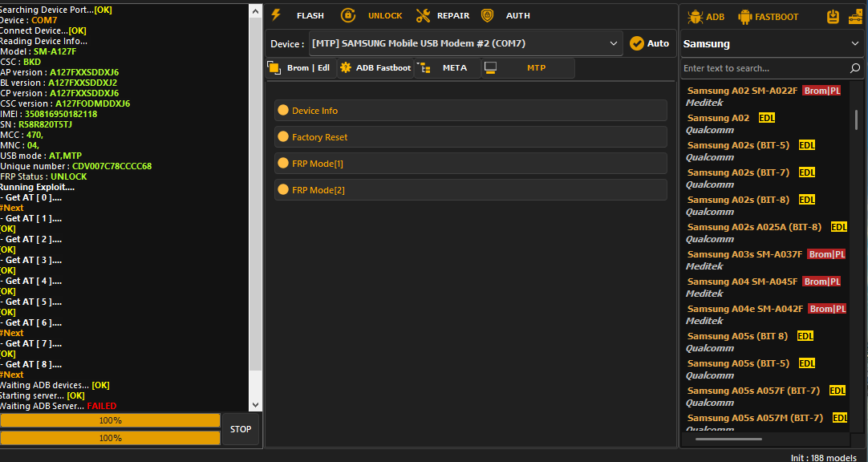Click the serial number R58R820T5TJ
The image size is (868, 462).
pos(46,124)
